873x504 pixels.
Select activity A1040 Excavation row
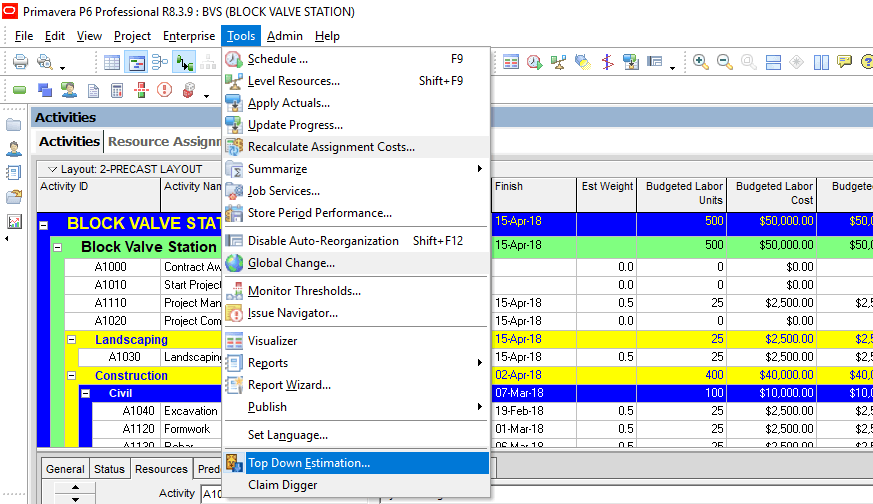coord(156,411)
